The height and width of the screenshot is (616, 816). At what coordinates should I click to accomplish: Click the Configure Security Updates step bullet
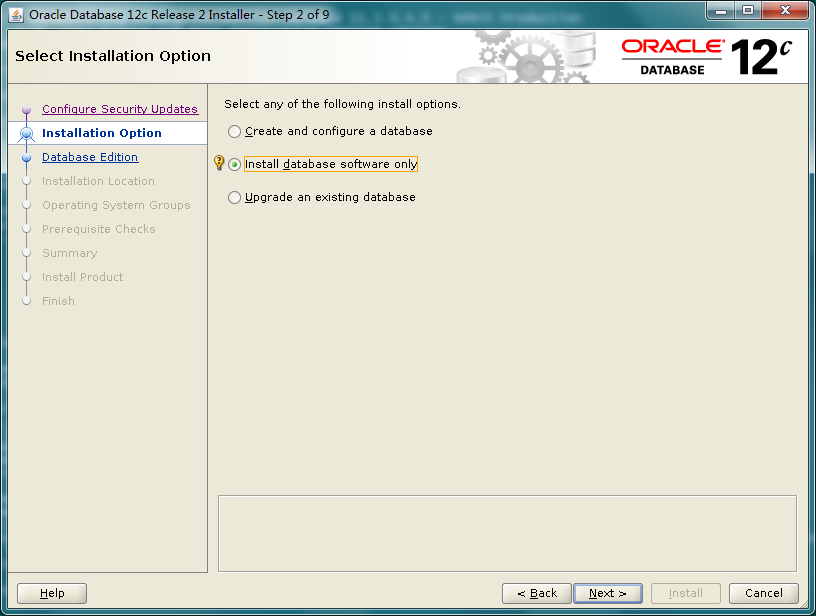(27, 110)
